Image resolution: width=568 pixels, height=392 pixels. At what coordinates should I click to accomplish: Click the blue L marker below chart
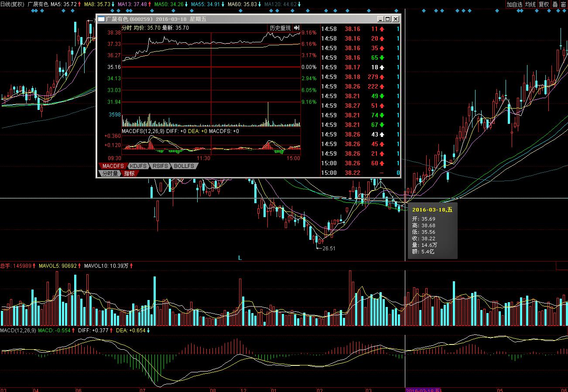[x=240, y=258]
